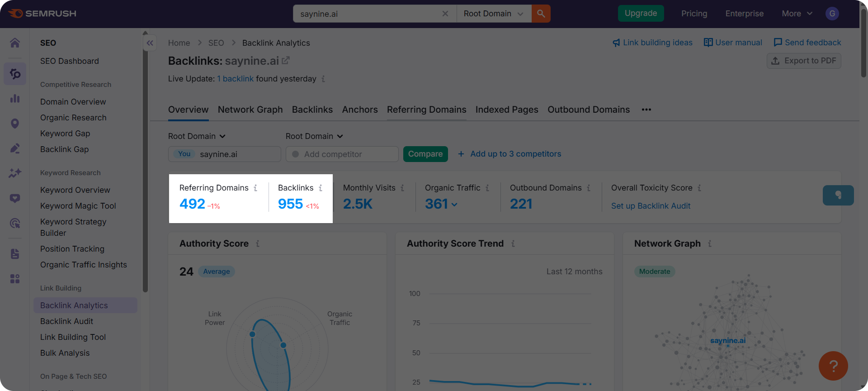Switch to the Referring Domains tab
This screenshot has height=391, width=868.
coord(426,110)
